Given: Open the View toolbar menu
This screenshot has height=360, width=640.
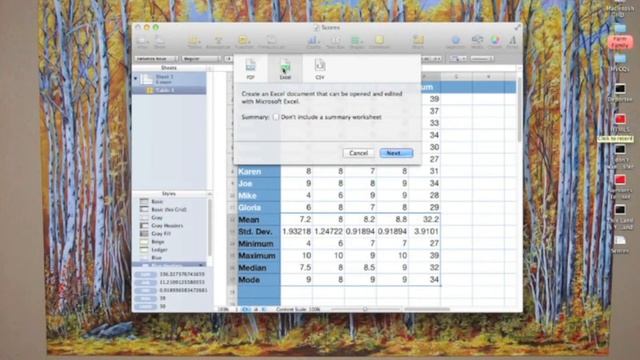Looking at the screenshot, I should 142,41.
